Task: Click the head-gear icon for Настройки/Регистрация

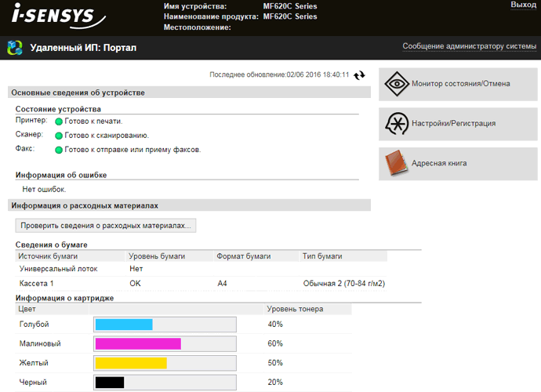Action: 397,124
